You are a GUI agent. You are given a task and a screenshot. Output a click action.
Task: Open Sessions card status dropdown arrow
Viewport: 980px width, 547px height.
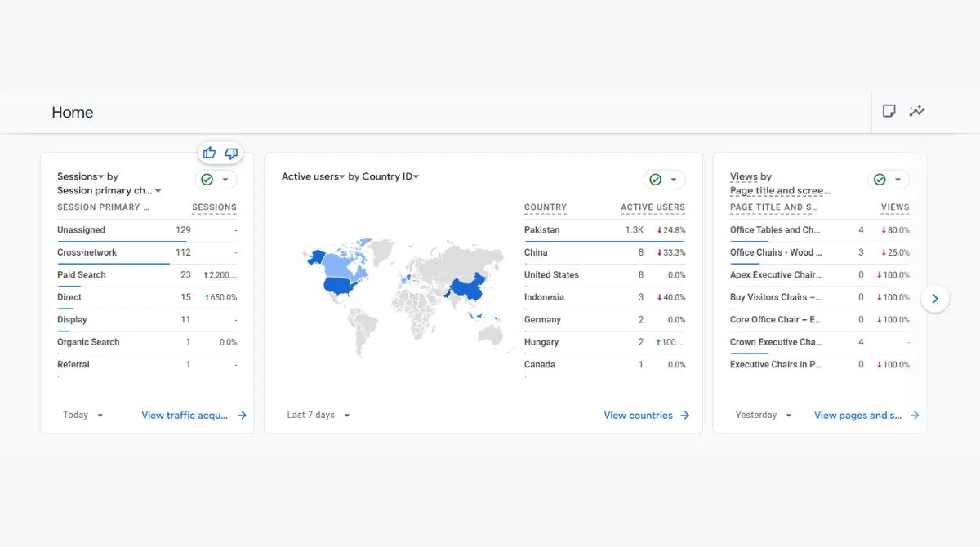(x=225, y=180)
